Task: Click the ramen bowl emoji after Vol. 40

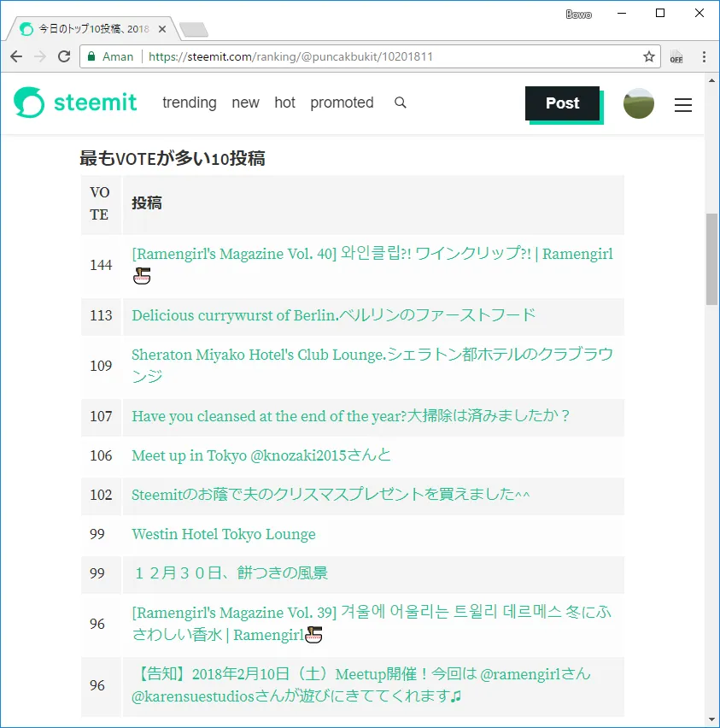Action: [x=142, y=276]
